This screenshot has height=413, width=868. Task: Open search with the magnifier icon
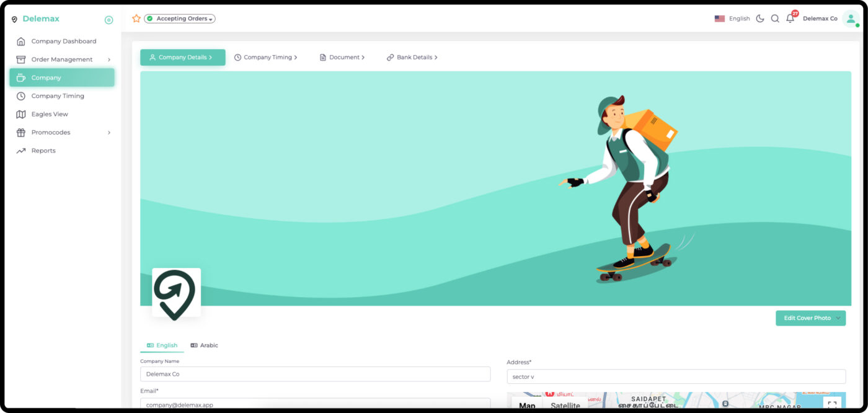[x=775, y=19]
